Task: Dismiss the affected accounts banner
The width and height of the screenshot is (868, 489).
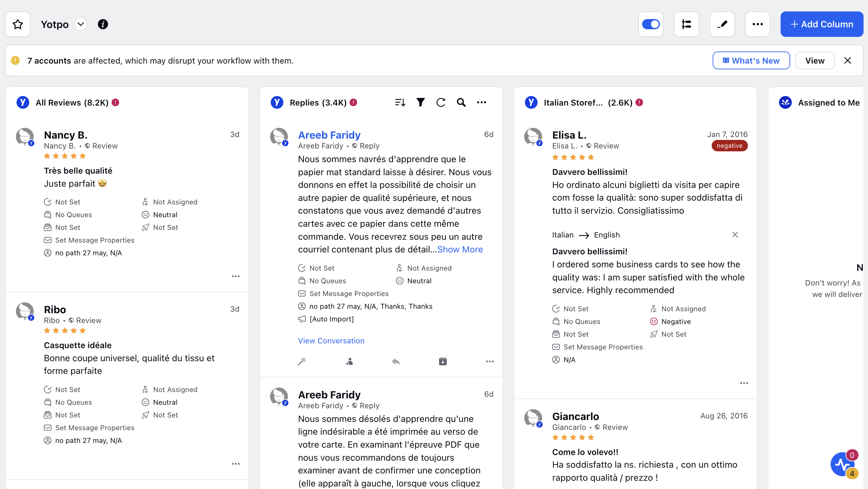Action: 847,61
